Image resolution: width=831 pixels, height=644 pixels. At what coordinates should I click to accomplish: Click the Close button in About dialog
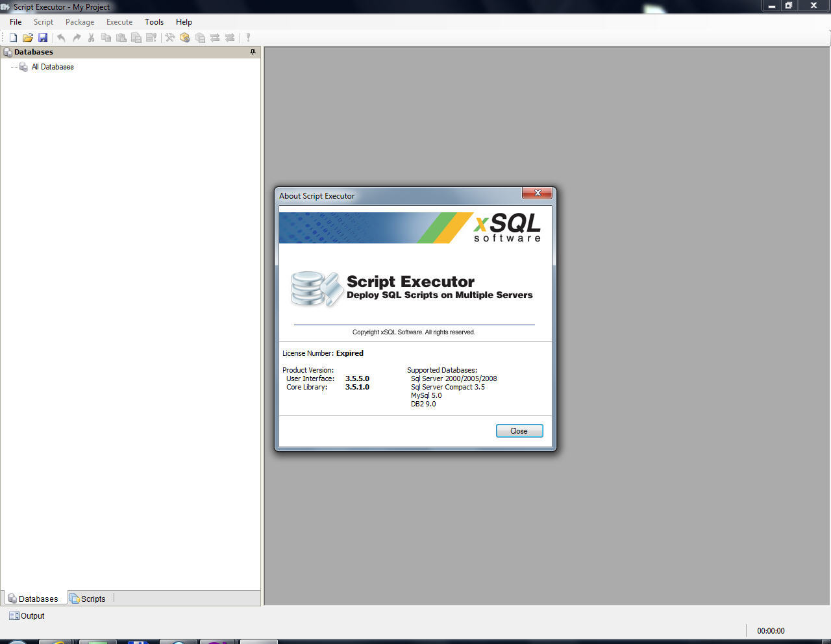tap(519, 431)
